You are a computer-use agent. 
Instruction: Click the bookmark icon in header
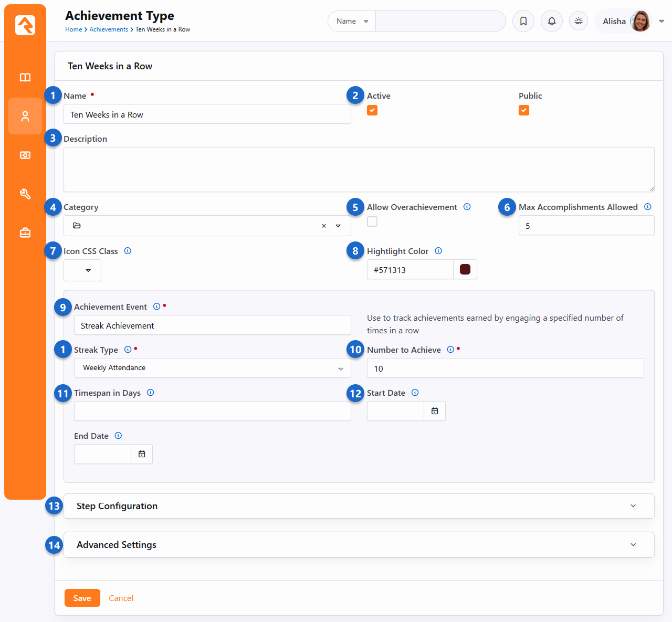[523, 21]
